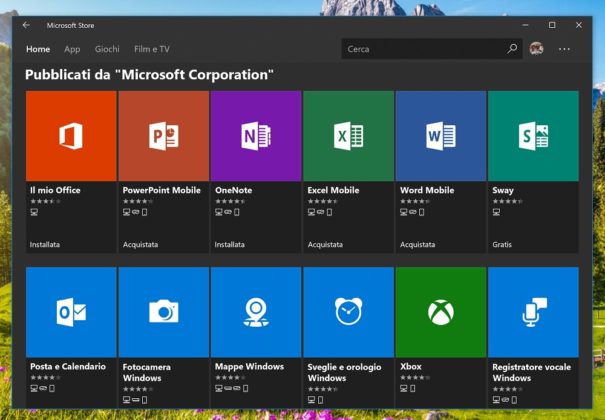Click the star rating under OneNote
The width and height of the screenshot is (605, 420).
(230, 201)
